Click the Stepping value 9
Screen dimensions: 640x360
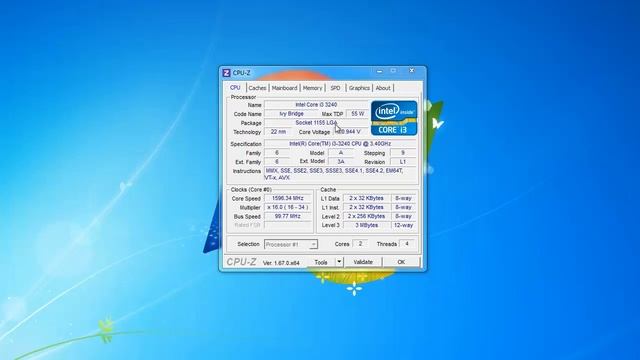[x=403, y=153]
